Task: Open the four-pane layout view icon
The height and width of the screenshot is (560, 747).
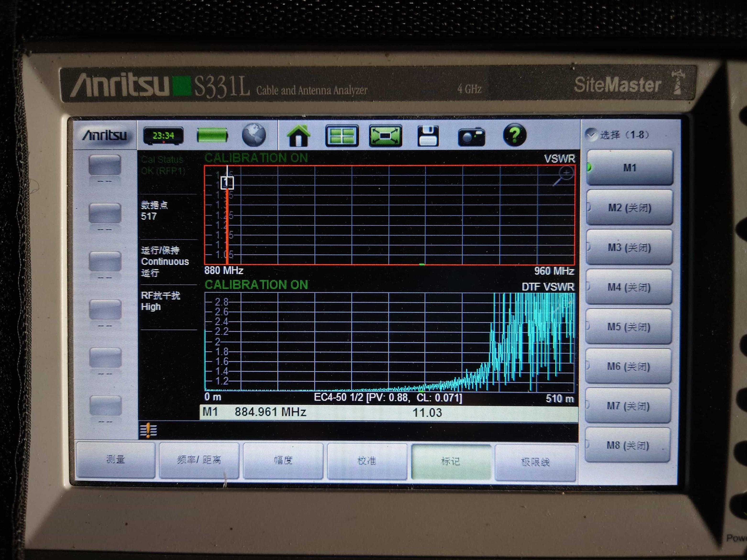Action: tap(342, 136)
